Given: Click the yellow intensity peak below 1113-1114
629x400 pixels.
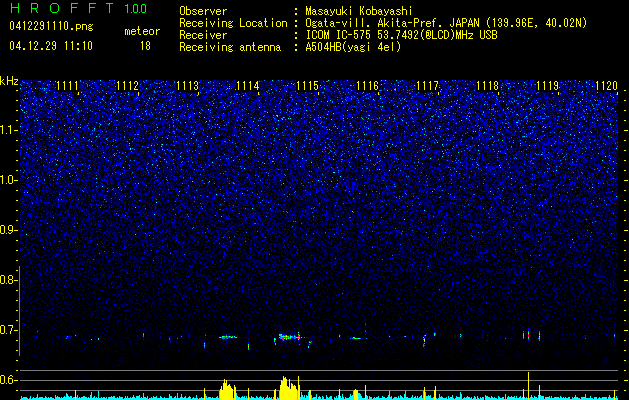Looking at the screenshot, I should click(228, 390).
